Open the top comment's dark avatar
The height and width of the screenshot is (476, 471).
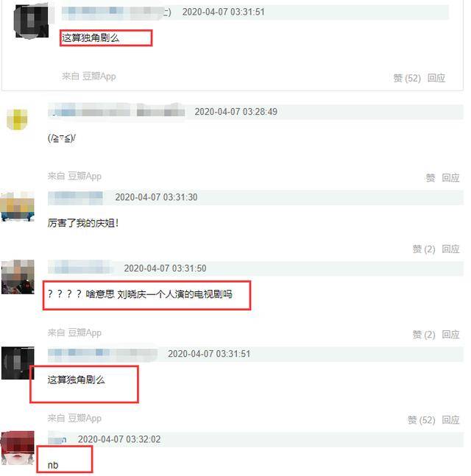point(32,21)
